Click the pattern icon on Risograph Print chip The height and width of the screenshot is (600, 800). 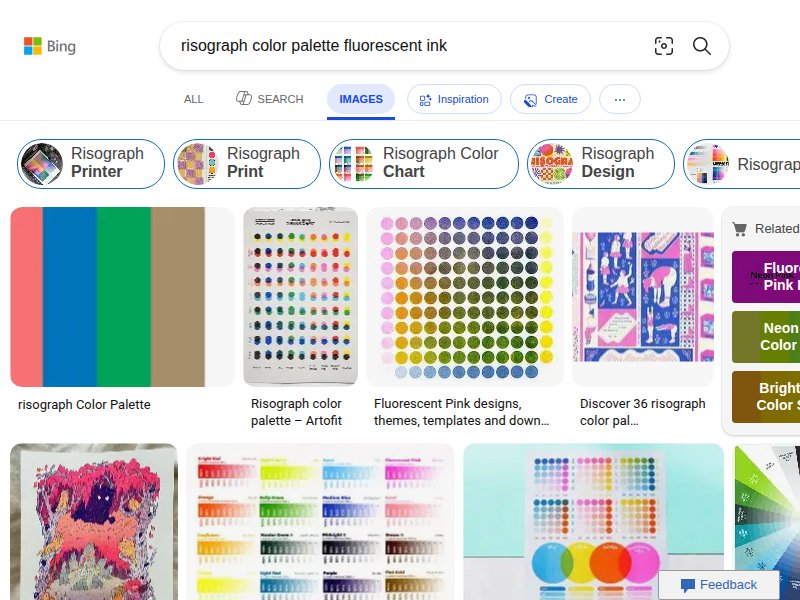point(196,163)
